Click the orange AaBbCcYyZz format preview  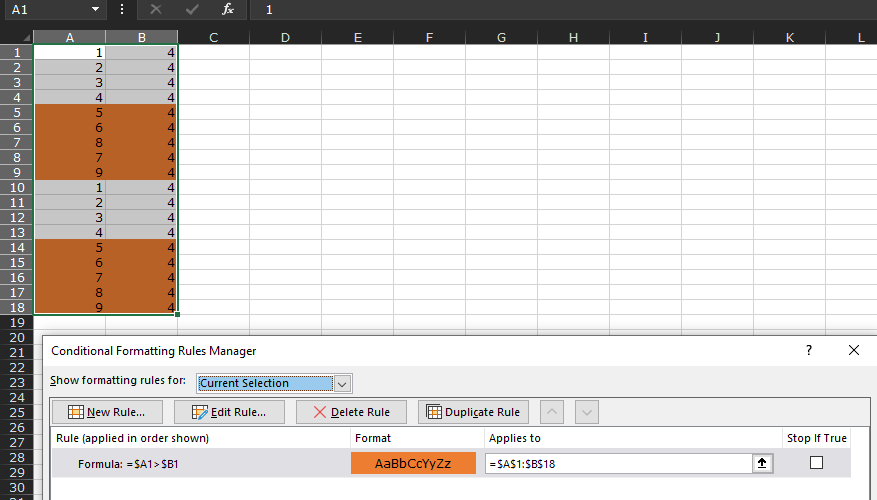[x=413, y=463]
